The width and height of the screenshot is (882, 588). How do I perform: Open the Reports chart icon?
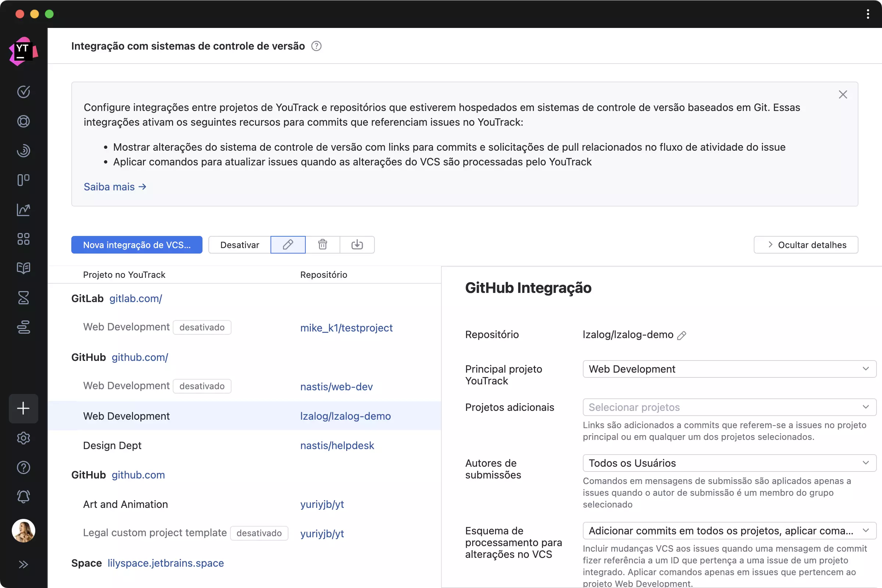click(23, 210)
